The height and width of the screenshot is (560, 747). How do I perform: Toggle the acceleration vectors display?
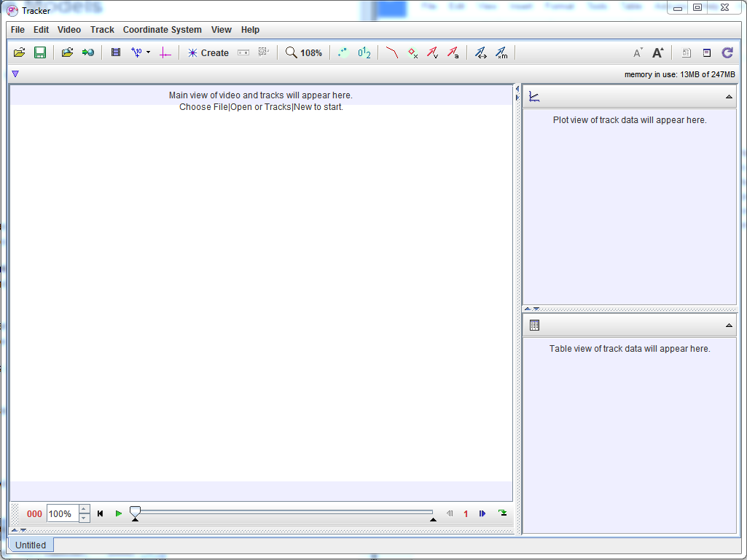pyautogui.click(x=453, y=52)
